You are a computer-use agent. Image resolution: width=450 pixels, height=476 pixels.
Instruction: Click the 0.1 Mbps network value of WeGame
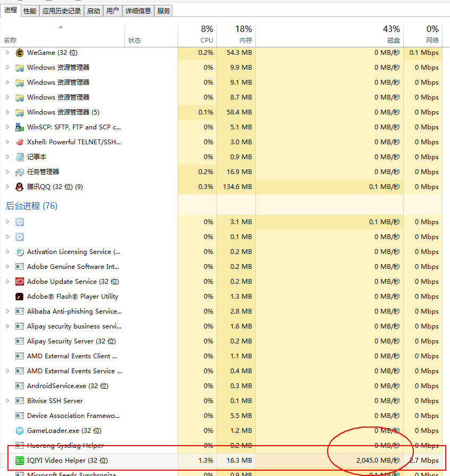(424, 53)
